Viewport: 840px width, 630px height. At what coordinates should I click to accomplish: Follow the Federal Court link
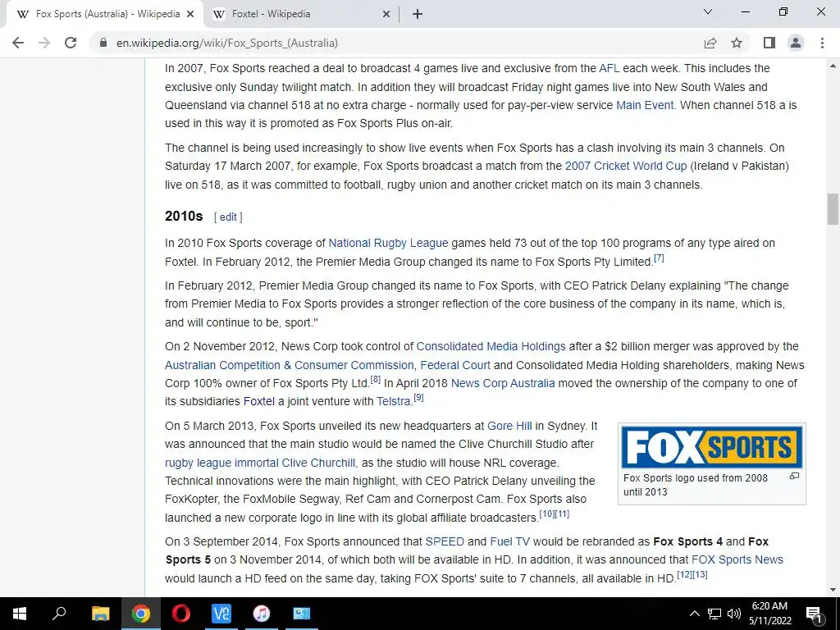455,365
